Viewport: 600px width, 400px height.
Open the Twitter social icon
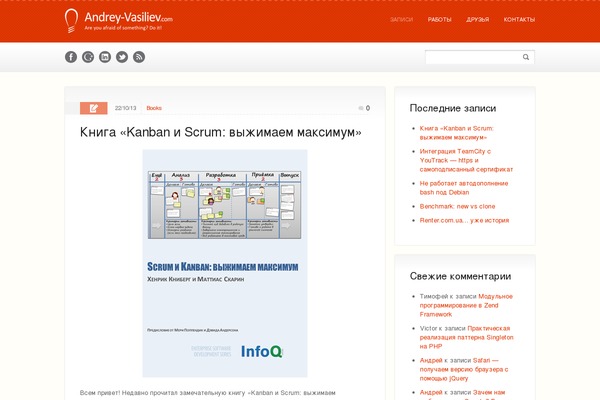click(122, 57)
